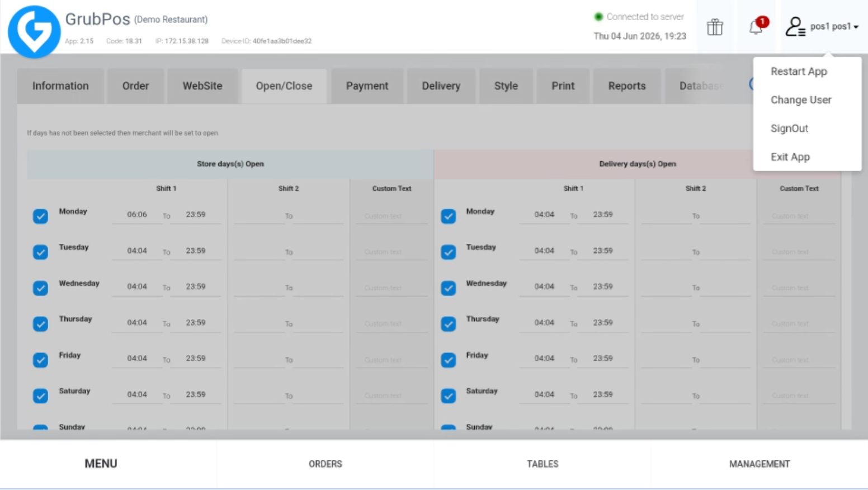Choose Exit App in the user menu
This screenshot has height=490, width=868.
point(790,157)
